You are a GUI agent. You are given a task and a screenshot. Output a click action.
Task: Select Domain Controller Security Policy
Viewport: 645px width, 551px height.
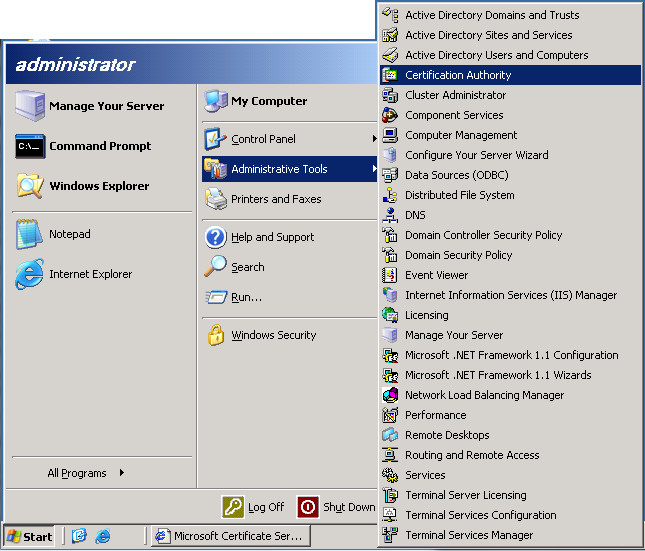pyautogui.click(x=510, y=235)
